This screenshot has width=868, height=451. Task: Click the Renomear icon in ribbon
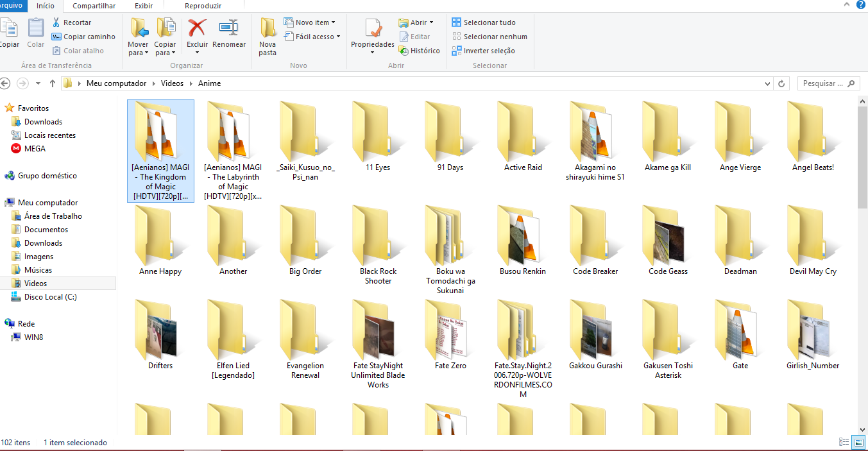click(229, 29)
